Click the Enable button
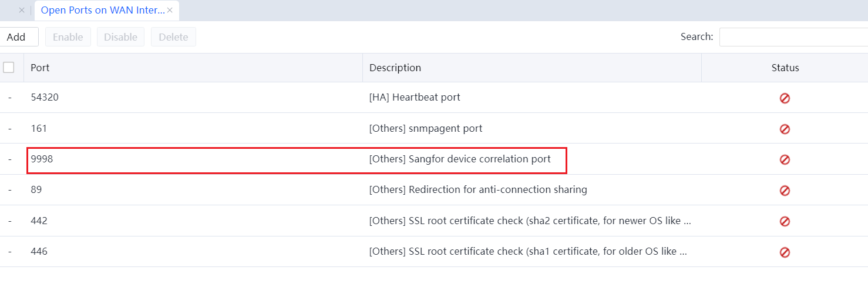This screenshot has height=300, width=868. point(68,37)
